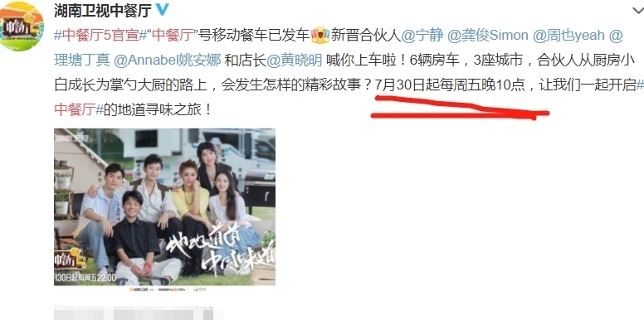This screenshot has width=644, height=334.
Task: Open the @周也yeah mention
Action: [x=568, y=36]
